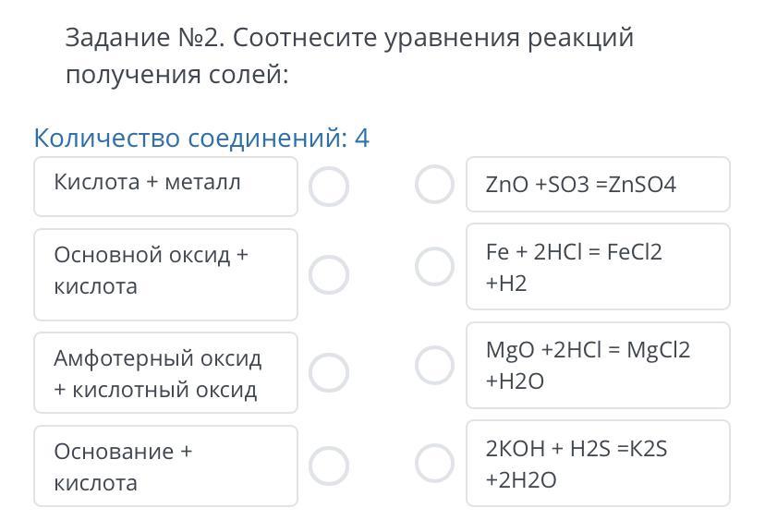The width and height of the screenshot is (765, 532).
Task: Pick the MgO + 2HCl = MgCl2 + H2O box
Action: point(598,365)
